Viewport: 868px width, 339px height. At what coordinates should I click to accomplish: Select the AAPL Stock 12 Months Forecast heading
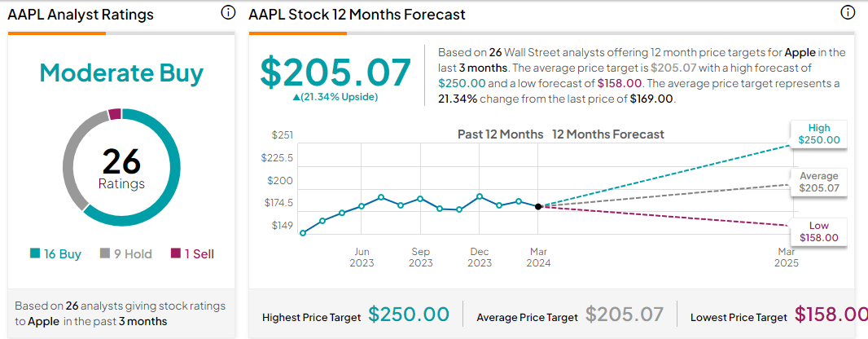pos(357,15)
